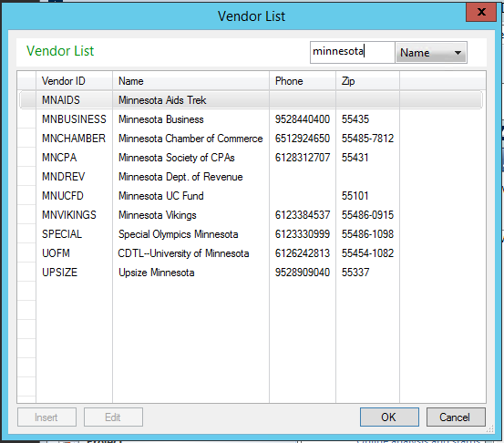Select vendor ID MNCPA
Viewport: 504px width, 443px height.
click(59, 158)
